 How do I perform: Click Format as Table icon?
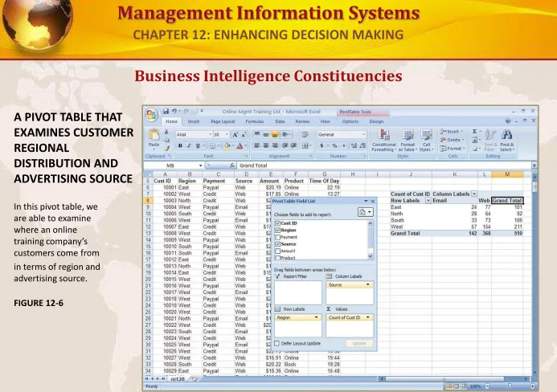point(408,141)
